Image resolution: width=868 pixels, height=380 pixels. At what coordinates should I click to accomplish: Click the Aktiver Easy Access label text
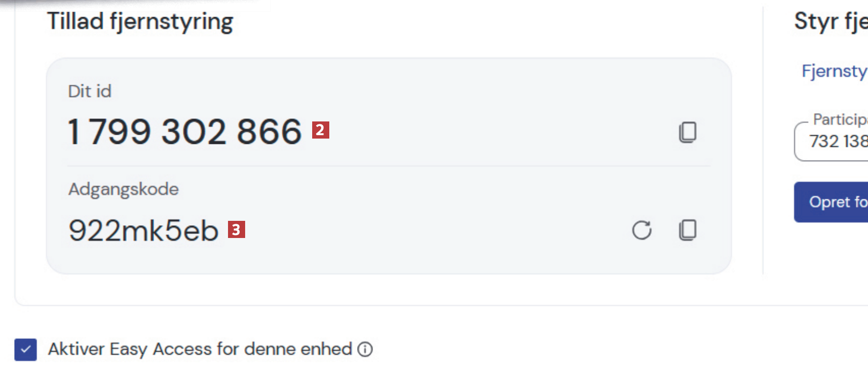pyautogui.click(x=200, y=349)
